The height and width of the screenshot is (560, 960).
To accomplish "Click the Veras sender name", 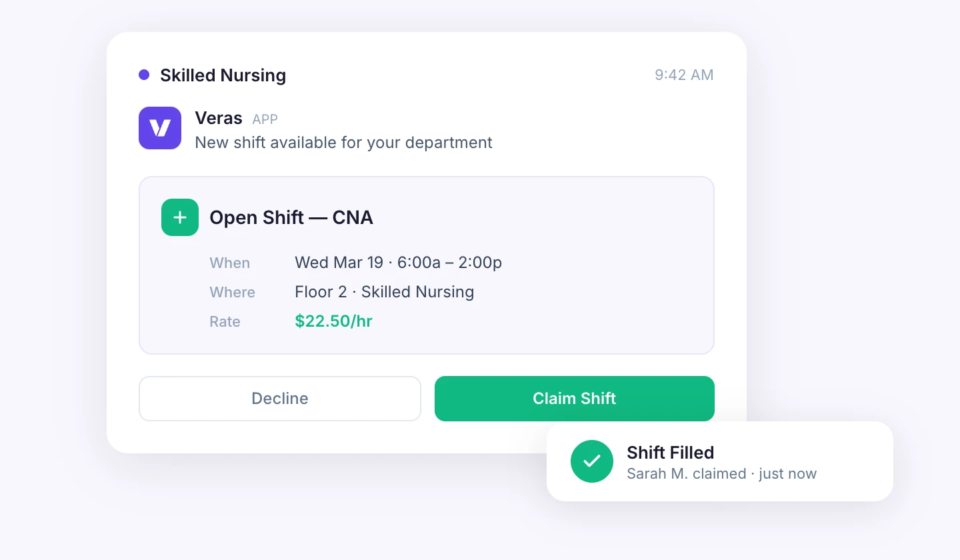I will [x=219, y=118].
